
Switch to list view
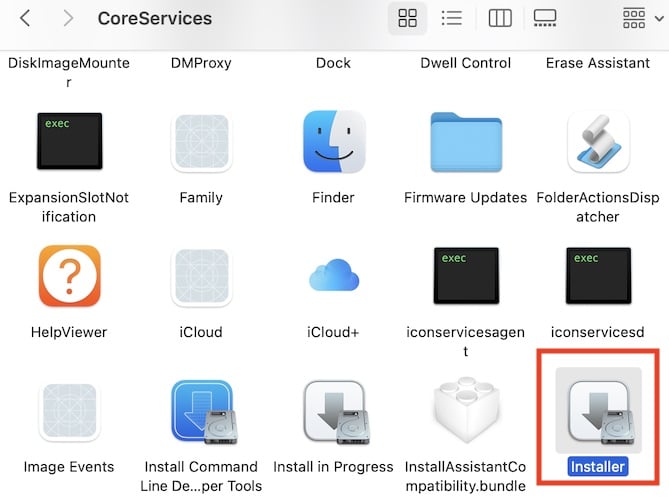[x=451, y=18]
